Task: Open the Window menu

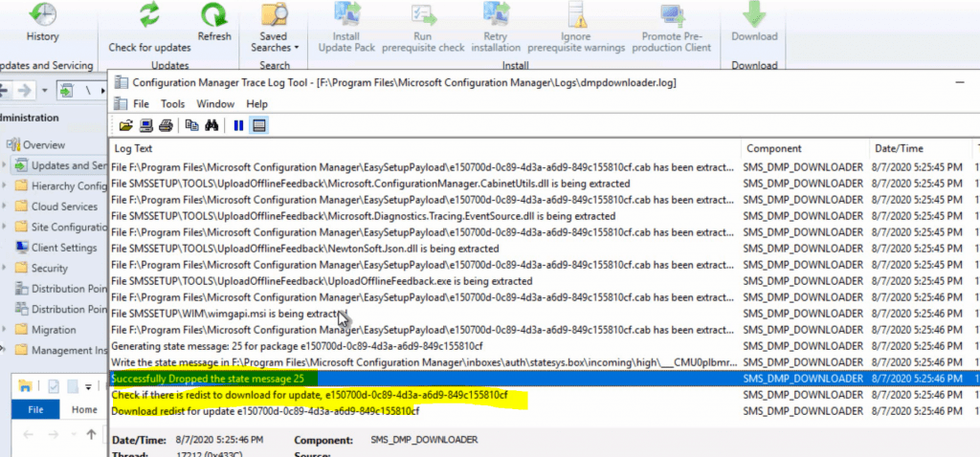Action: (215, 103)
